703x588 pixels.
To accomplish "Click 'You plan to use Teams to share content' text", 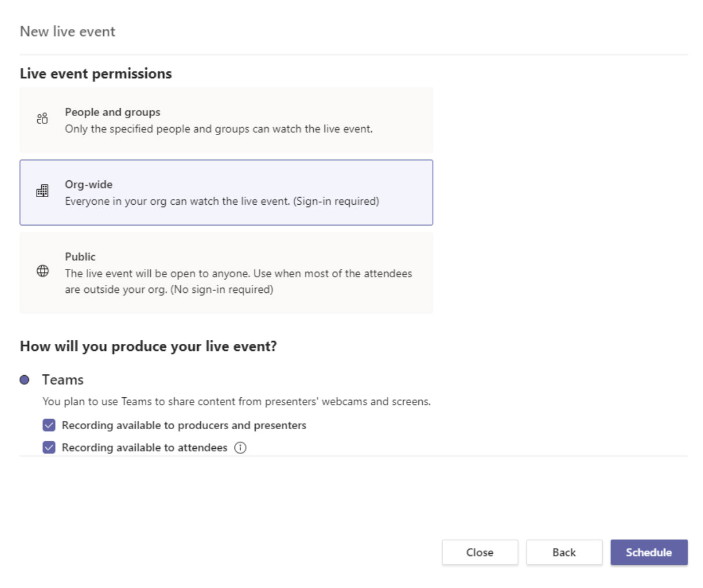I will [237, 401].
